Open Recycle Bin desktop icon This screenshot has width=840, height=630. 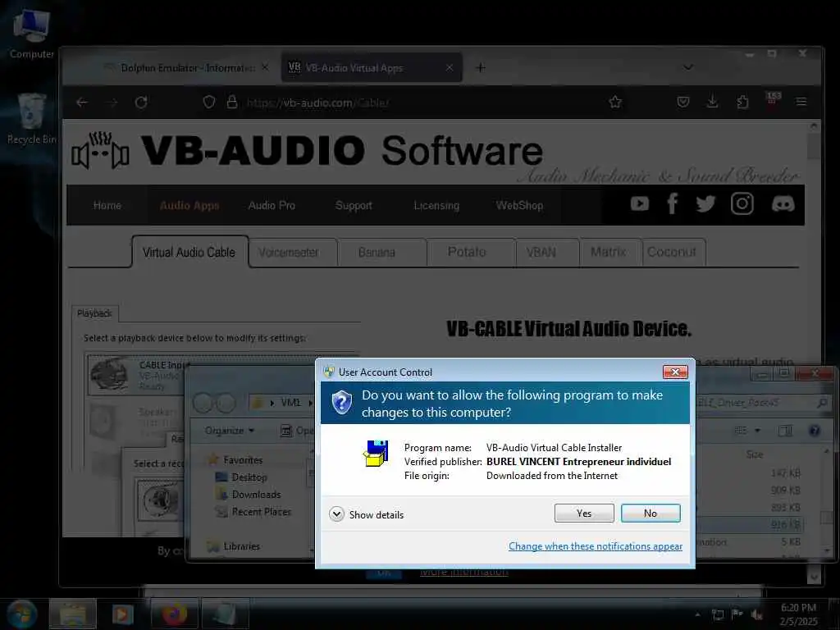(x=32, y=118)
